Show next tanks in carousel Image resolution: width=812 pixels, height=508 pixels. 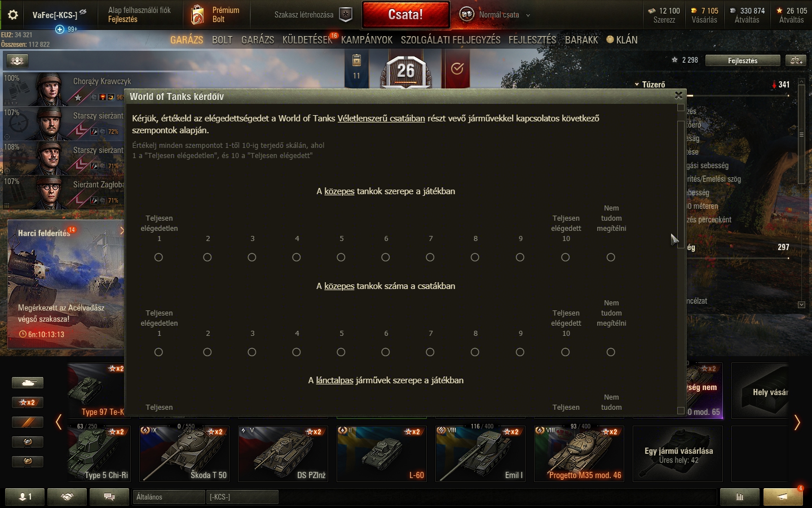tap(797, 422)
